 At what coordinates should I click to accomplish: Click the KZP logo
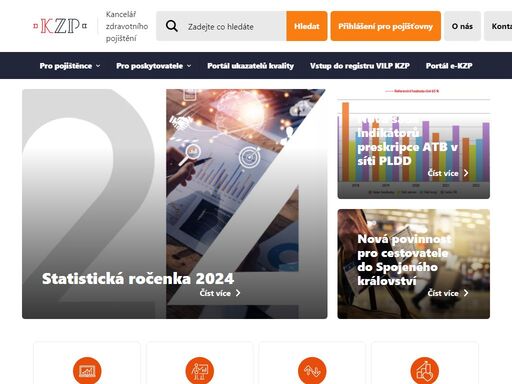click(x=60, y=26)
